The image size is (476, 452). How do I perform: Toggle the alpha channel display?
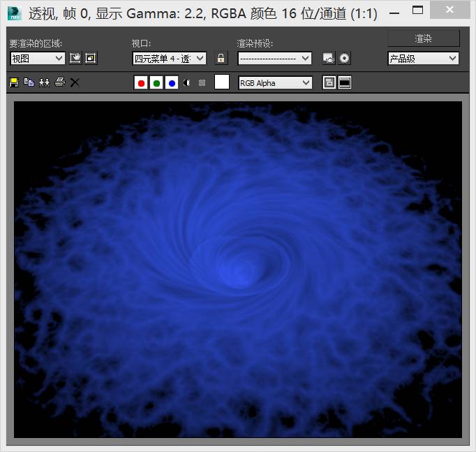tap(187, 83)
